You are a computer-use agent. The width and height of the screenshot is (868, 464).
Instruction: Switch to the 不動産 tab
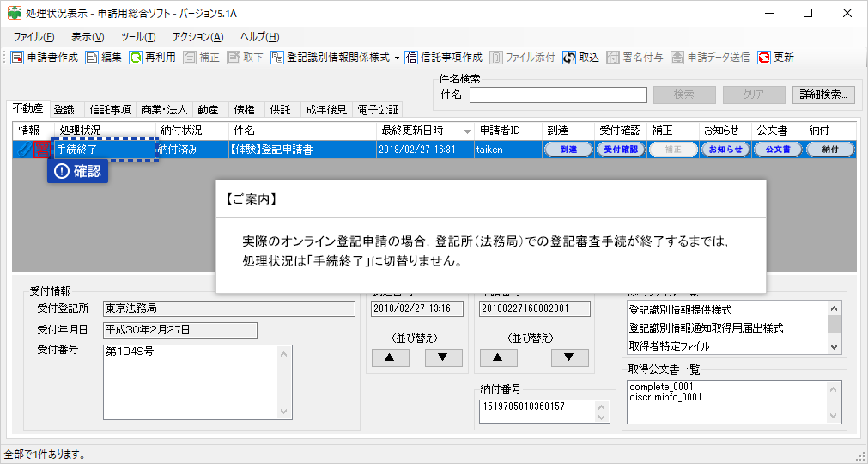(x=28, y=108)
